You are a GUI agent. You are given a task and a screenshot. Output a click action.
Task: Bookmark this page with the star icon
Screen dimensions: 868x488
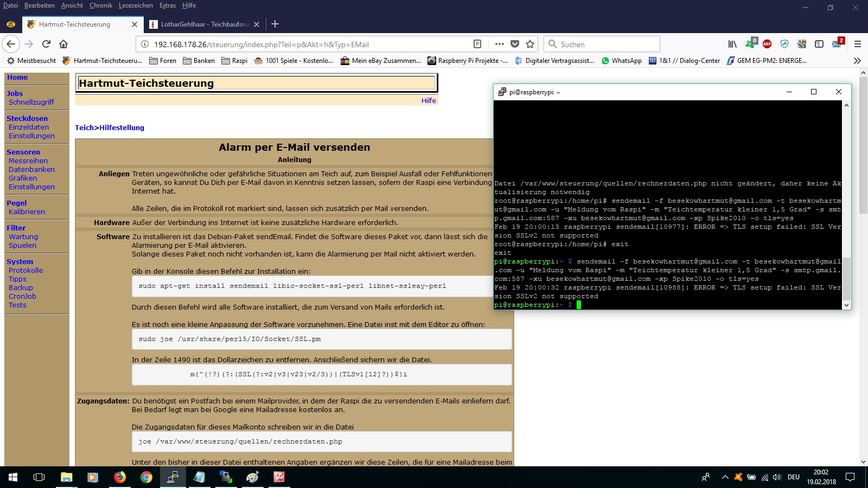coord(530,44)
